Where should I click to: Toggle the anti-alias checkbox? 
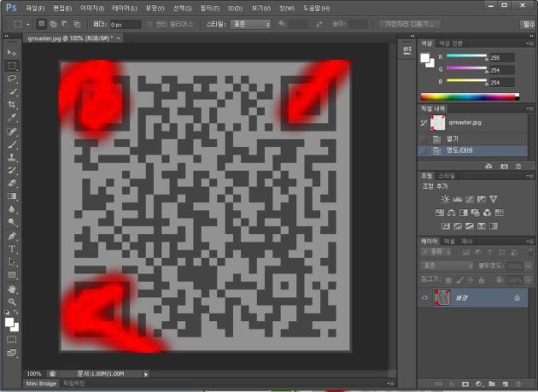149,24
